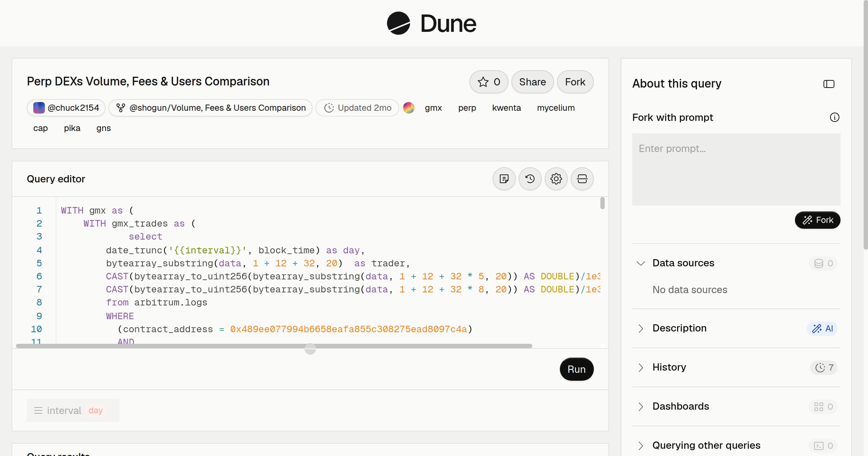This screenshot has width=868, height=456.
Task: Click the History count badge showing 7
Action: coord(824,368)
